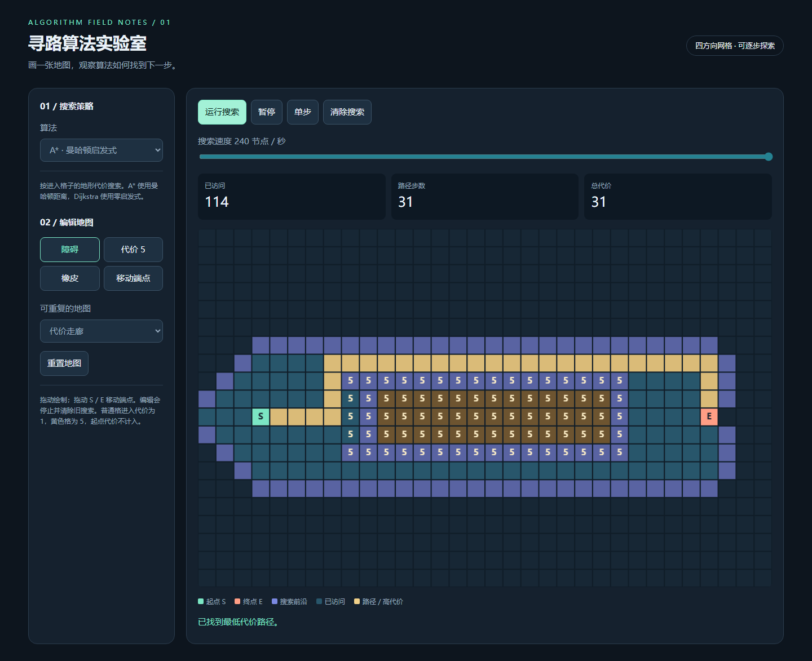Screen dimensions: 812x661
Task: Select the 代价 5 cost tool
Action: 133,250
